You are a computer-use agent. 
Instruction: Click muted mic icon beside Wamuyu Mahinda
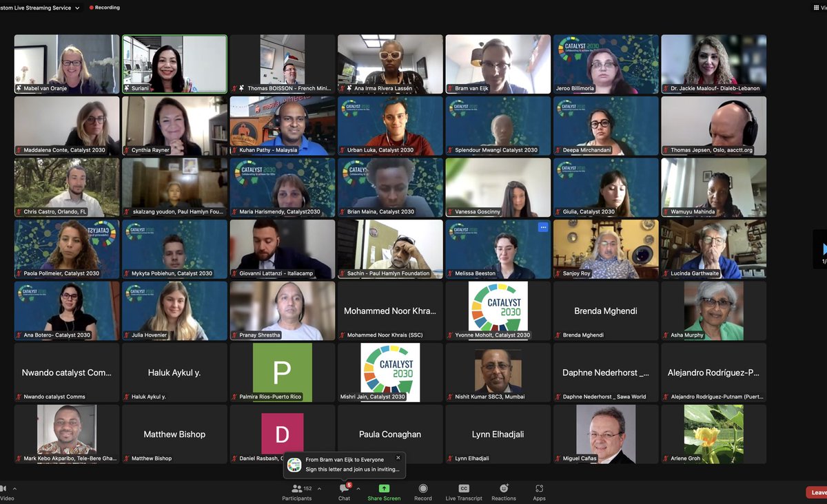tap(666, 211)
